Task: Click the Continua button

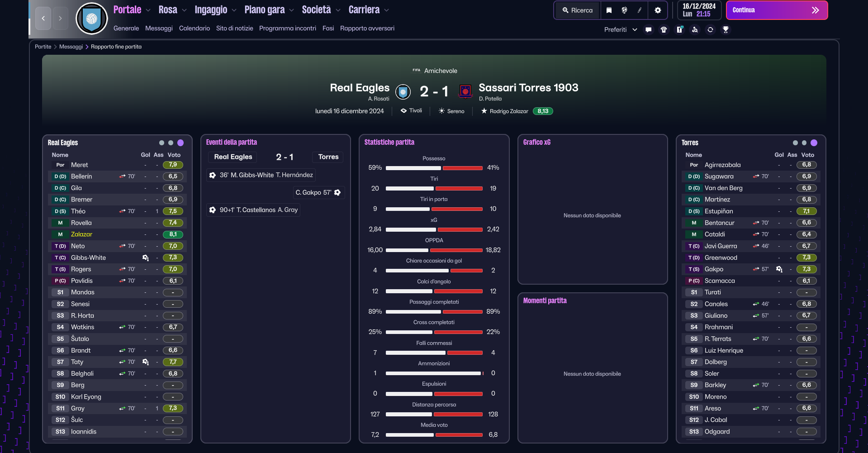Action: click(x=777, y=10)
